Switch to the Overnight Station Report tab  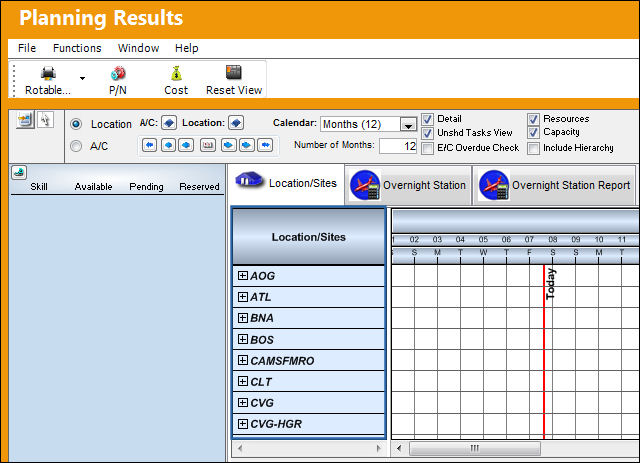click(x=555, y=185)
